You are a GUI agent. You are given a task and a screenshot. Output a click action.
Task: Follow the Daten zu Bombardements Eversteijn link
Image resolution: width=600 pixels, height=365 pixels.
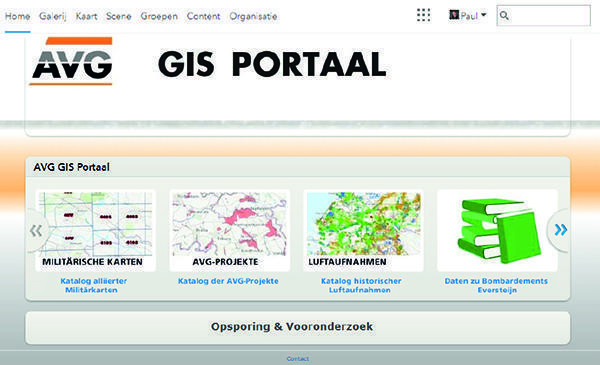[496, 285]
